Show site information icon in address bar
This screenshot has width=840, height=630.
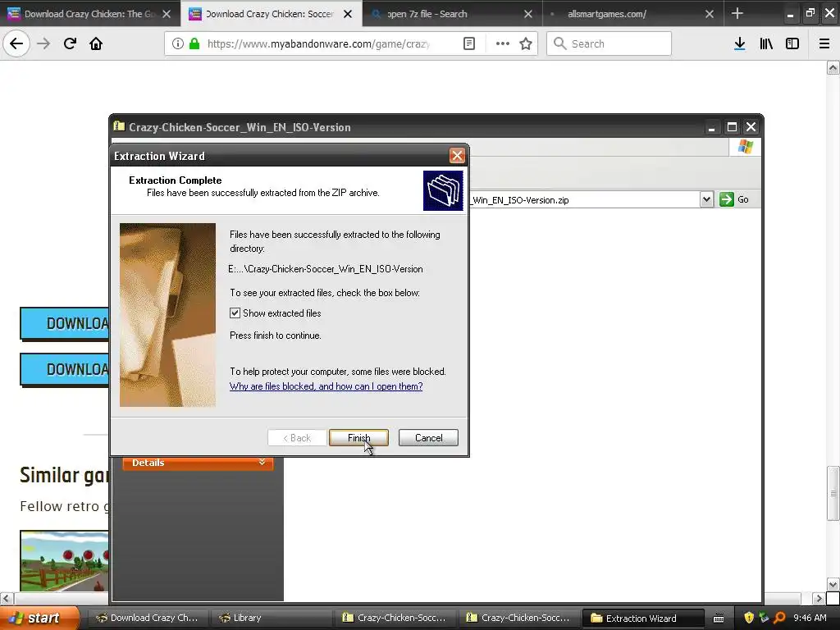(178, 43)
